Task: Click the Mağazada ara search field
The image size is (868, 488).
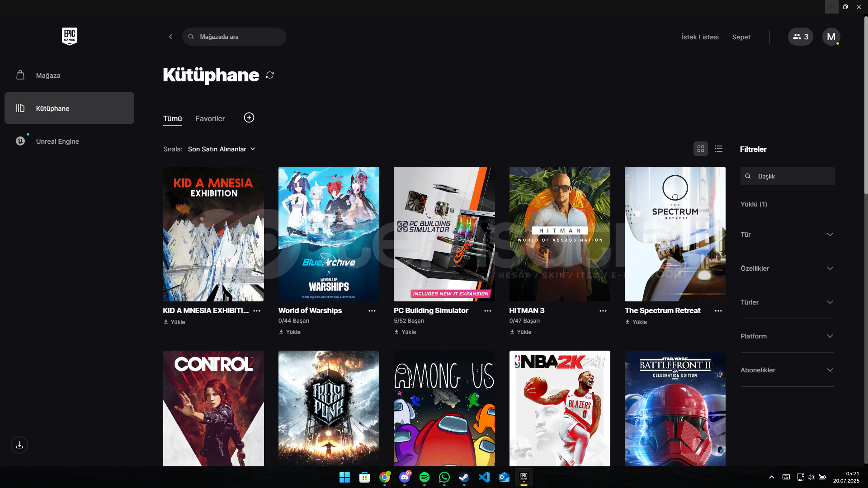Action: point(234,37)
